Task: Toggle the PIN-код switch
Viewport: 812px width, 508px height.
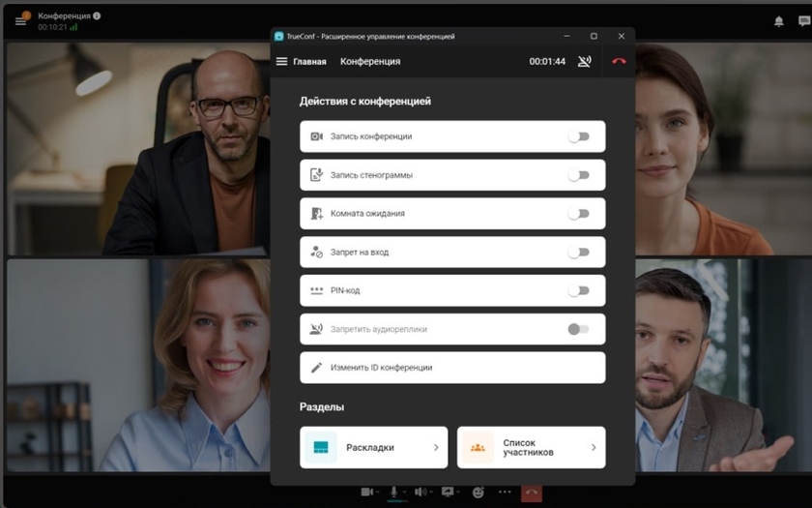Action: click(578, 290)
